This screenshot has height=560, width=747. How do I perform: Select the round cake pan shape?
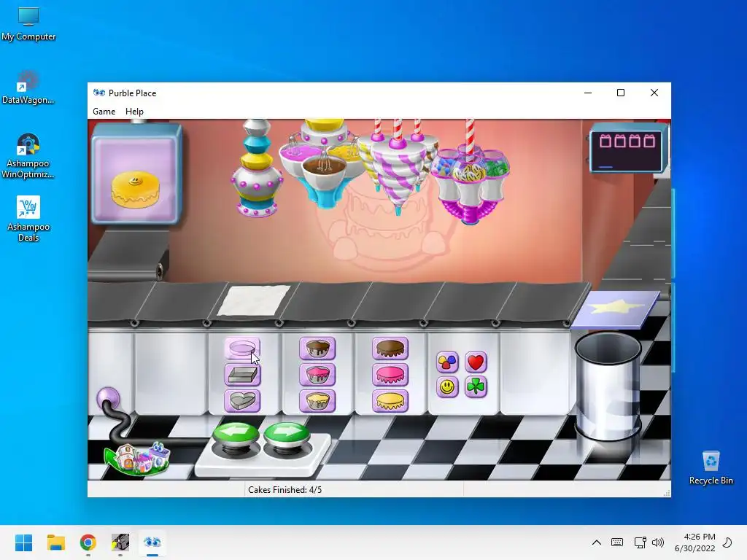(x=242, y=349)
